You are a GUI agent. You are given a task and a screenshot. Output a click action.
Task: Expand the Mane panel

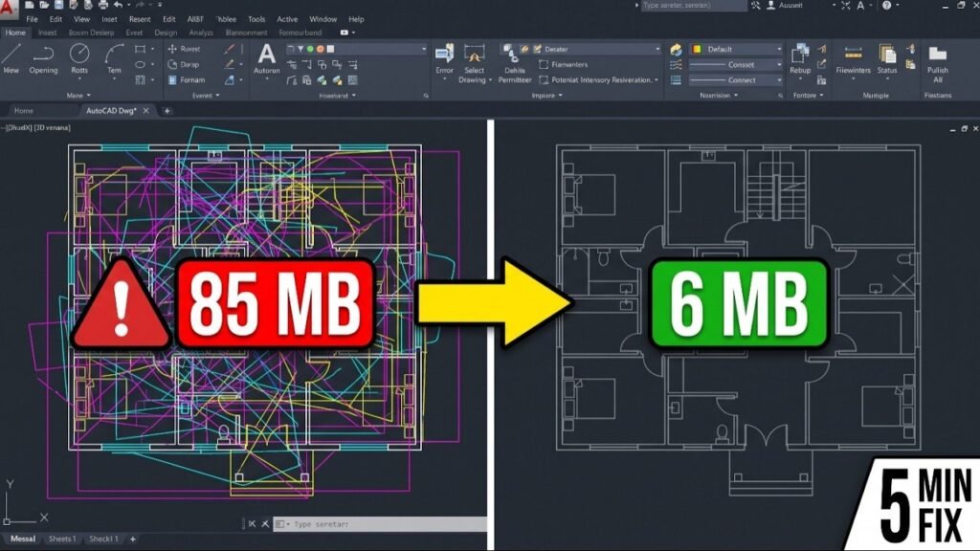point(78,96)
